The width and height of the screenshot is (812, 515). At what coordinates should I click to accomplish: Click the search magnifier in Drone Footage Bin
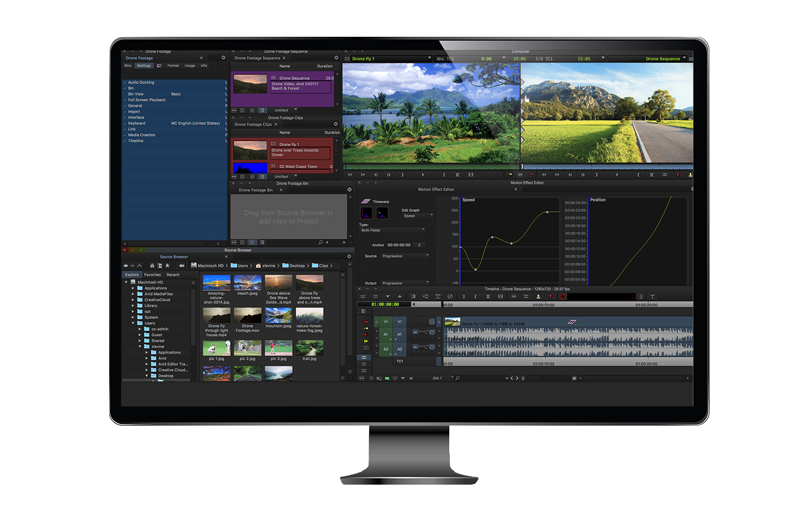[x=321, y=242]
